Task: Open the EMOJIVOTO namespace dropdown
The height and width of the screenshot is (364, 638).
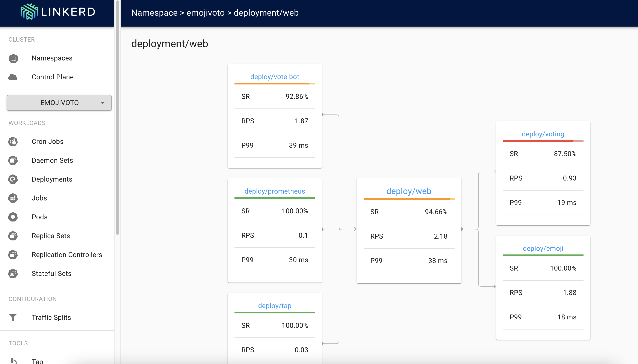Action: (x=59, y=103)
